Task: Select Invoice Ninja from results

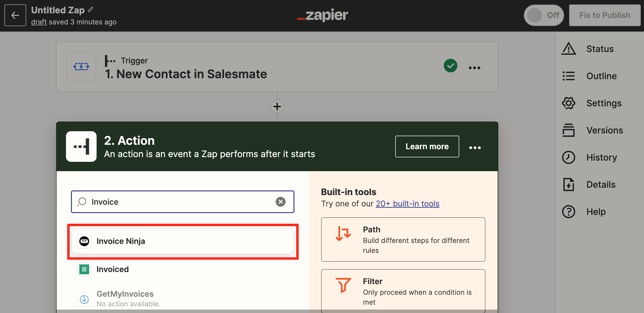Action: pyautogui.click(x=183, y=241)
